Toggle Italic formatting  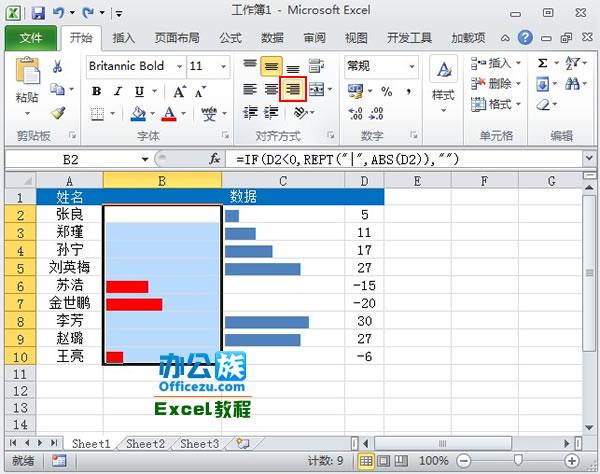pos(118,91)
